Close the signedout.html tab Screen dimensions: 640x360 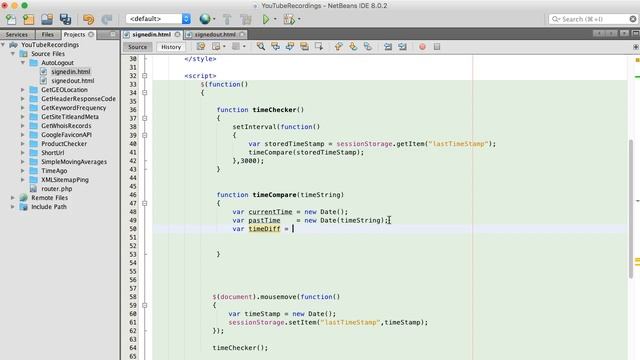click(x=242, y=35)
